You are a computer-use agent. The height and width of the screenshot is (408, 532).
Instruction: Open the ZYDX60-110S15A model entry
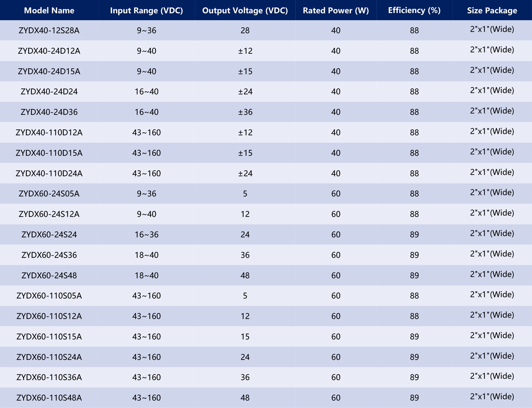(49, 337)
